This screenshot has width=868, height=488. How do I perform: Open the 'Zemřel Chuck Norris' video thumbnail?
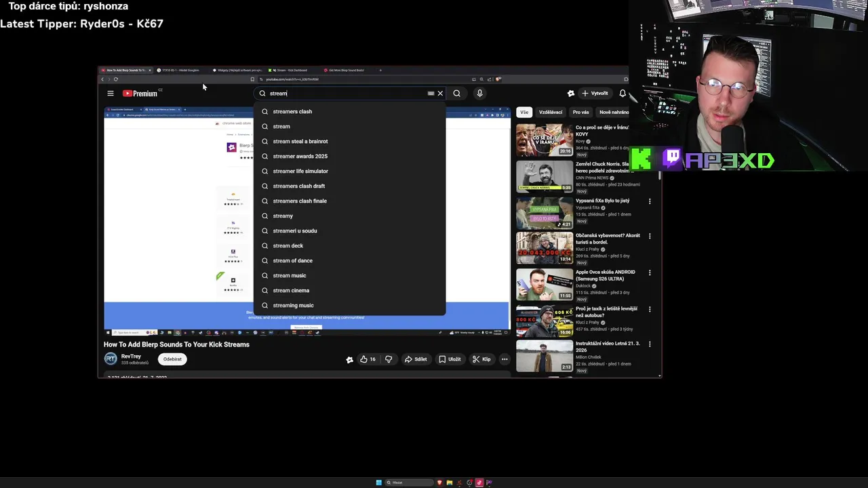[x=545, y=176]
